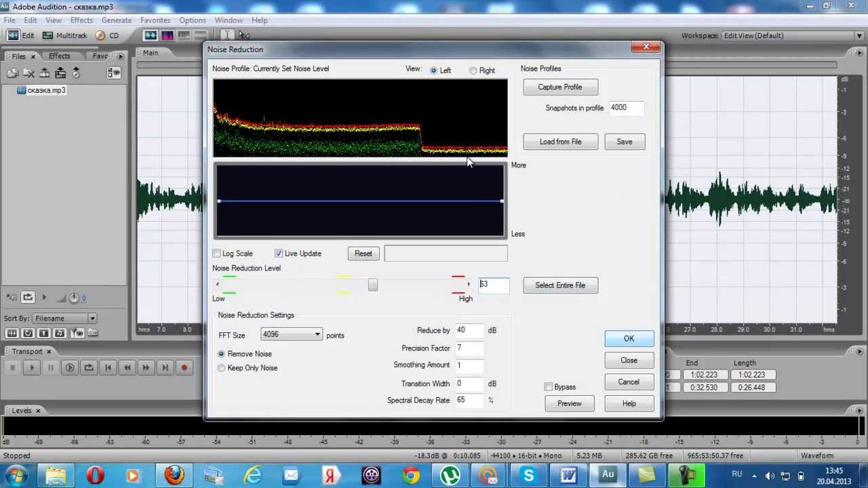Click the Go to Beginning button
This screenshot has height=488, width=868.
pyautogui.click(x=107, y=367)
